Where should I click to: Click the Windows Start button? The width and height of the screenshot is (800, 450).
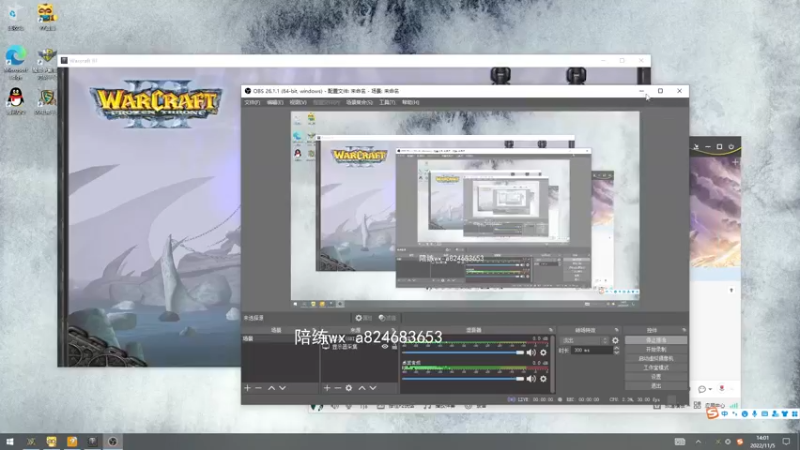tap(10, 441)
